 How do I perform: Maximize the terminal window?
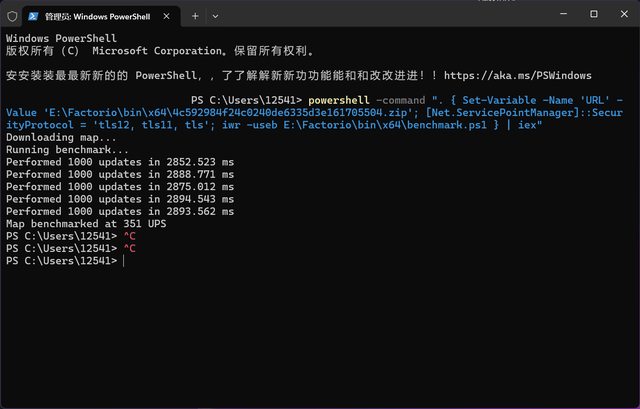click(x=593, y=14)
